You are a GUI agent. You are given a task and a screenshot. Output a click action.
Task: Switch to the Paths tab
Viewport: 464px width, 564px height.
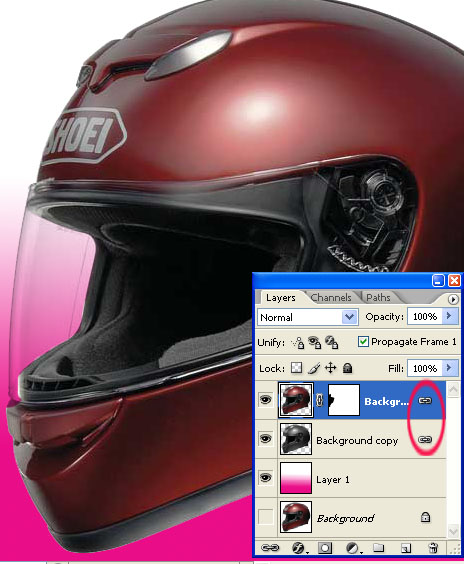[378, 298]
